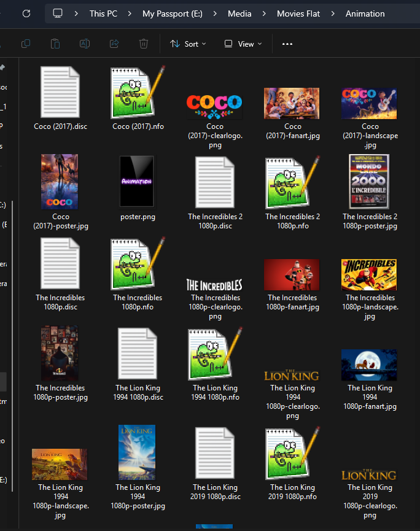This screenshot has width=420, height=531.
Task: Select The Incredibles 1080p-poster.jpg thumbnail
Action: [60, 353]
